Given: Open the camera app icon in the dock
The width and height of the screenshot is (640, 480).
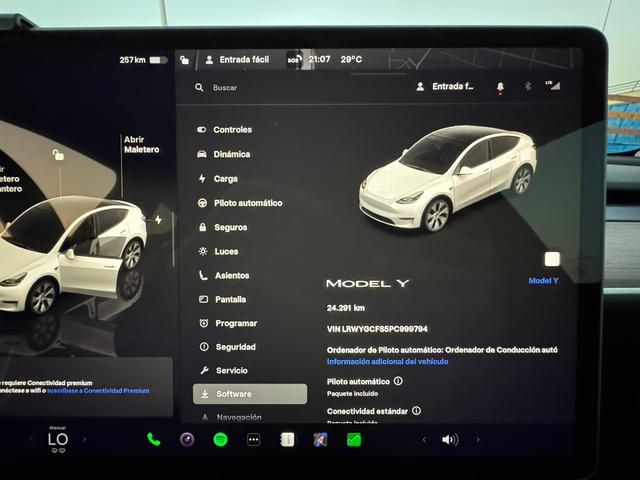Looking at the screenshot, I should tap(187, 440).
